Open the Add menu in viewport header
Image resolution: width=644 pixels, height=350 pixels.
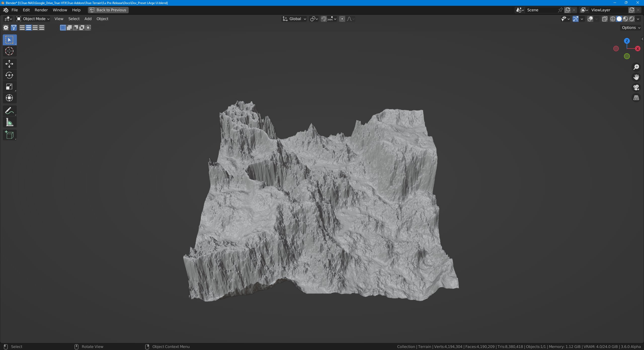pos(88,19)
